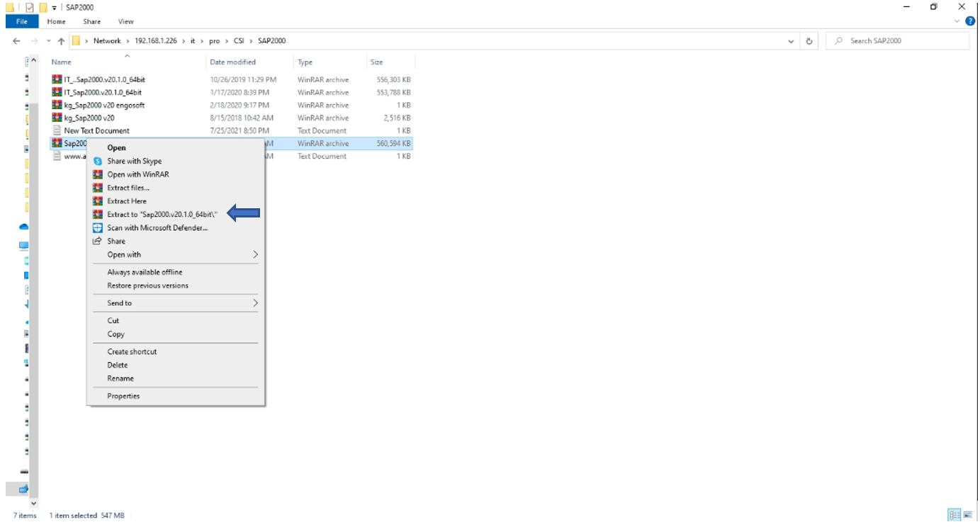Click Defender shield icon in context menu
The width and height of the screenshot is (980, 527).
(98, 227)
